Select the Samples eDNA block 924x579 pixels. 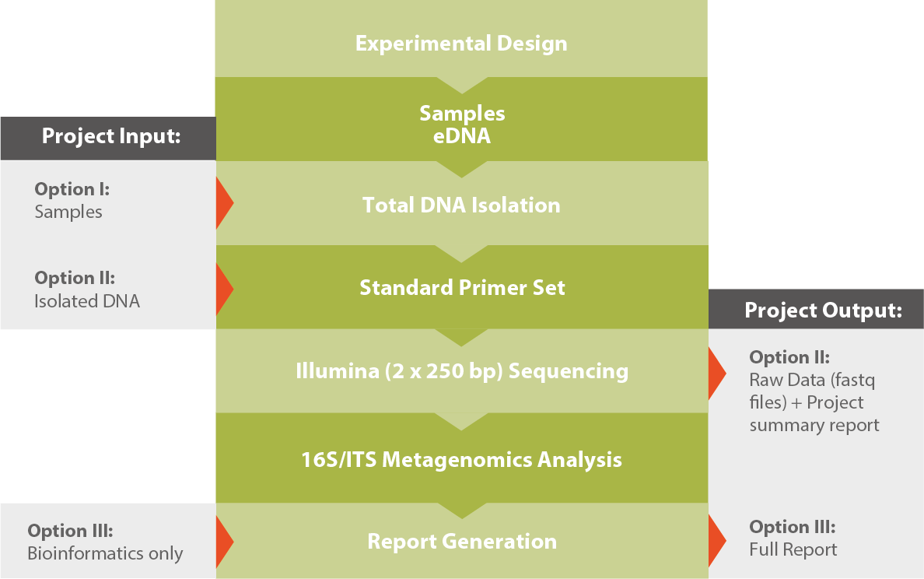[461, 119]
